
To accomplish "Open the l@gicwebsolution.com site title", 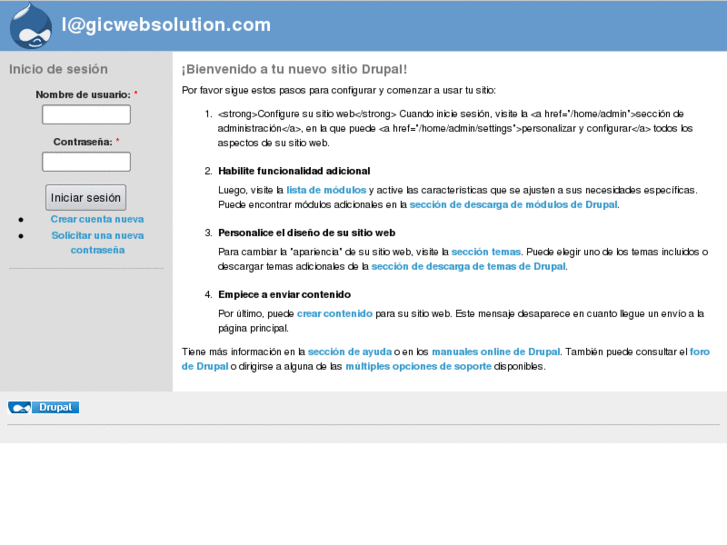I will pyautogui.click(x=166, y=25).
